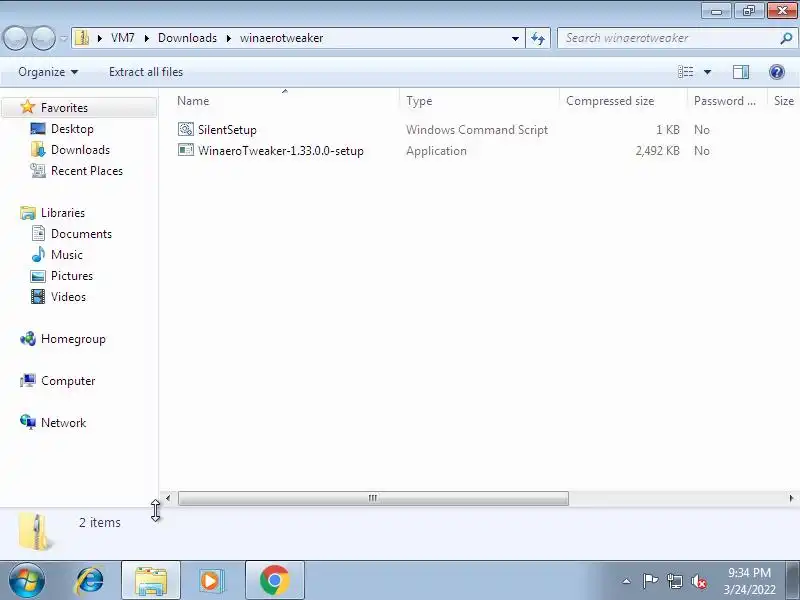The height and width of the screenshot is (600, 800).
Task: Open Downloads in Favorites
Action: (80, 149)
